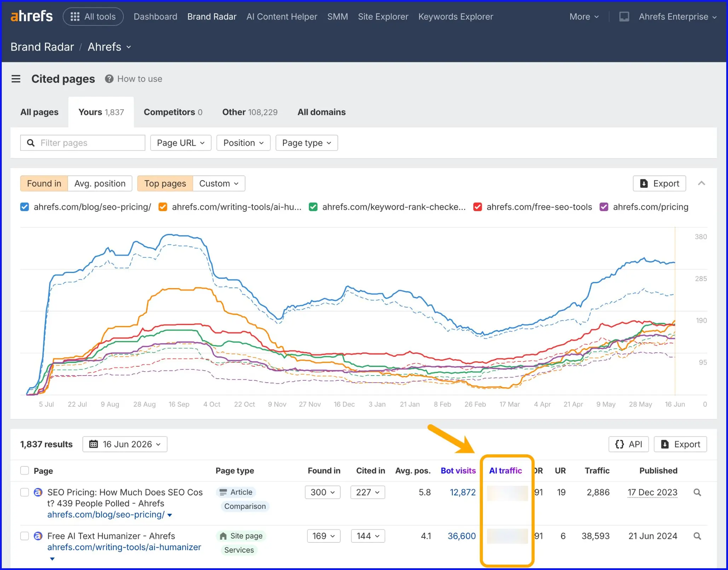Open the All tools grid icon
Screen dimensions: 728x570
(x=75, y=17)
